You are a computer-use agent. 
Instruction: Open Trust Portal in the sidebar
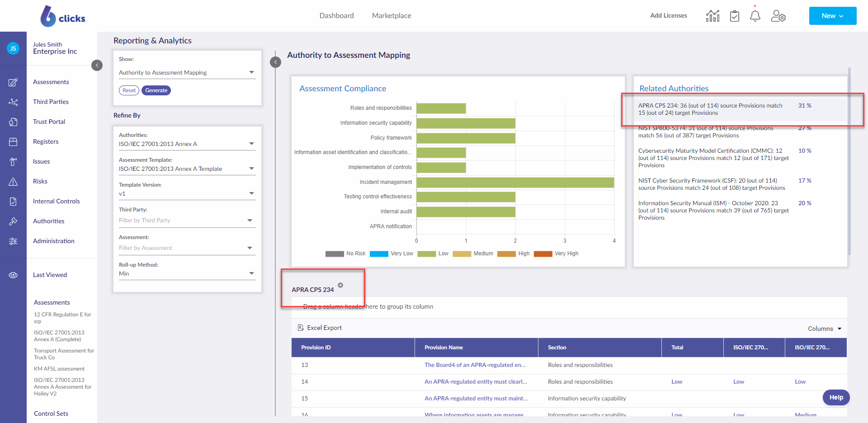point(49,122)
